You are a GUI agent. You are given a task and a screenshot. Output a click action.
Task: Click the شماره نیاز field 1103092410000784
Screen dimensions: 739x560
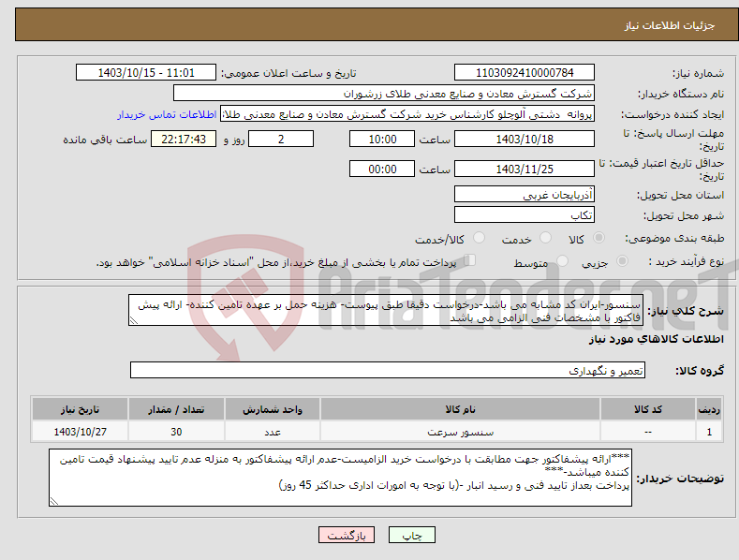pos(525,73)
